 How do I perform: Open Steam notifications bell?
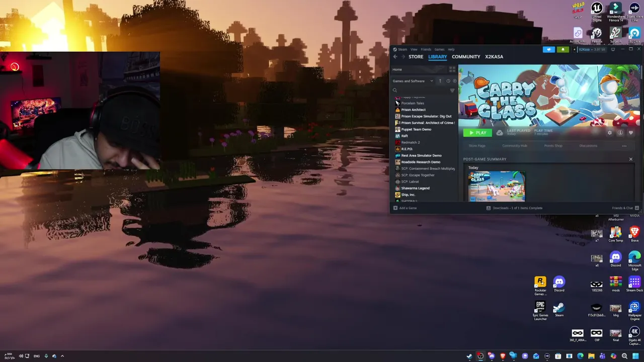pos(562,49)
